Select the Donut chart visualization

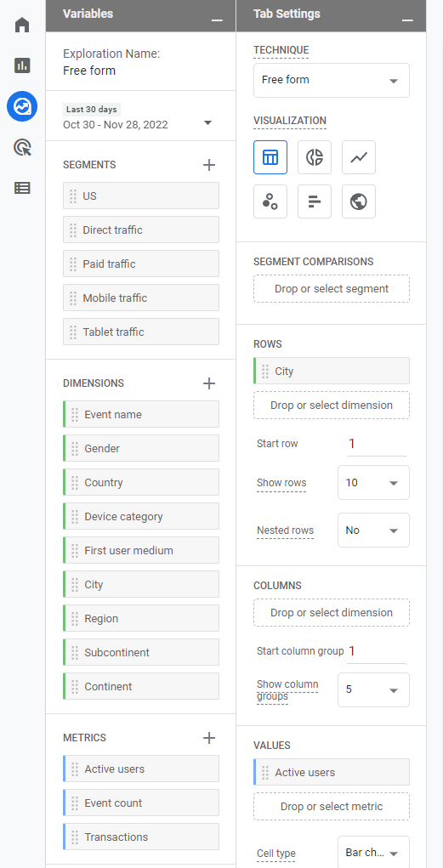pos(315,157)
